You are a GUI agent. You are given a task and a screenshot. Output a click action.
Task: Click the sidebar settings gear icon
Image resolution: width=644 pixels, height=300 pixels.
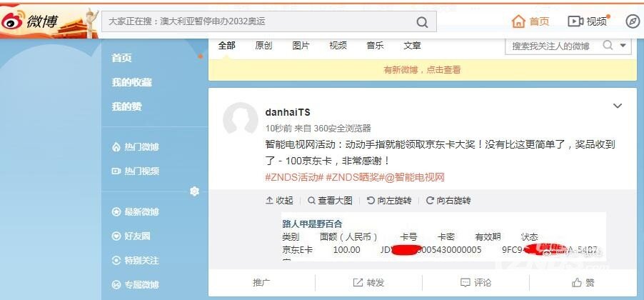pos(195,191)
